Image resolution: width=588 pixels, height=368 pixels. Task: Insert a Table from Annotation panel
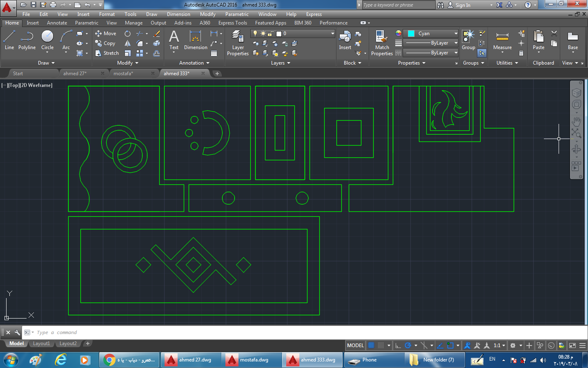[214, 53]
